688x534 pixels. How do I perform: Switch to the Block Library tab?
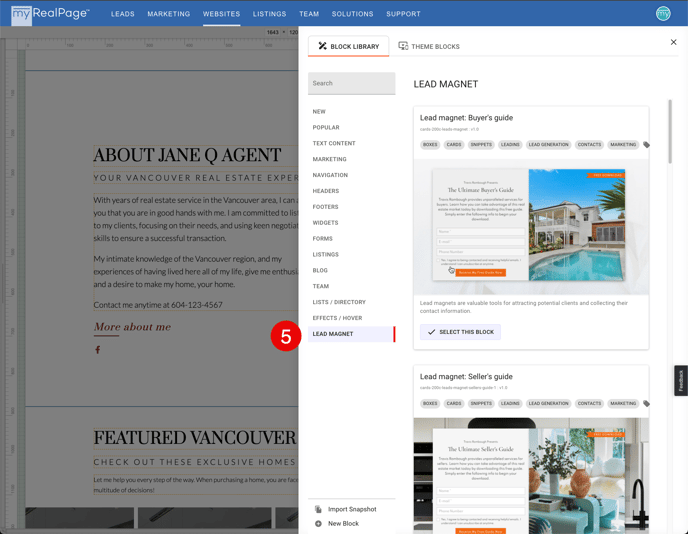click(x=348, y=46)
